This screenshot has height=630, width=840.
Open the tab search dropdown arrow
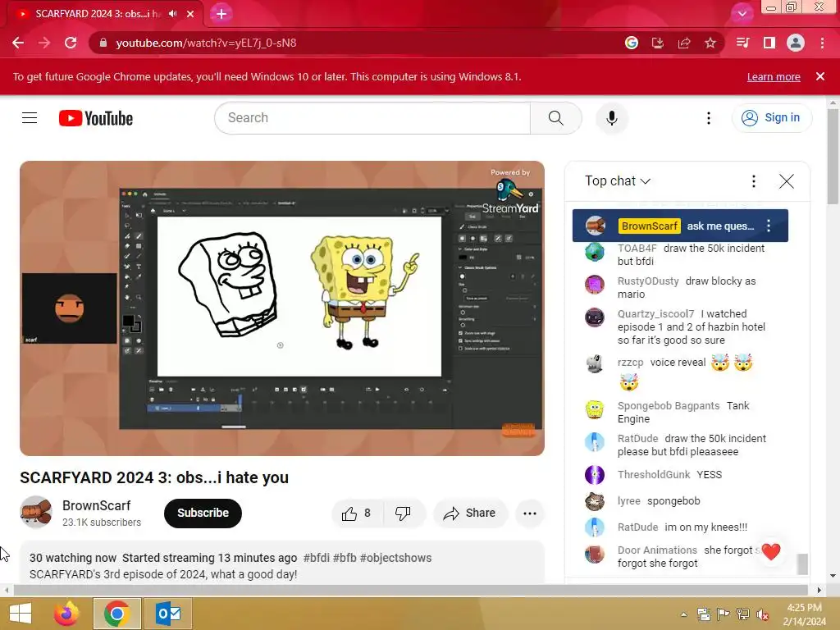tap(742, 14)
